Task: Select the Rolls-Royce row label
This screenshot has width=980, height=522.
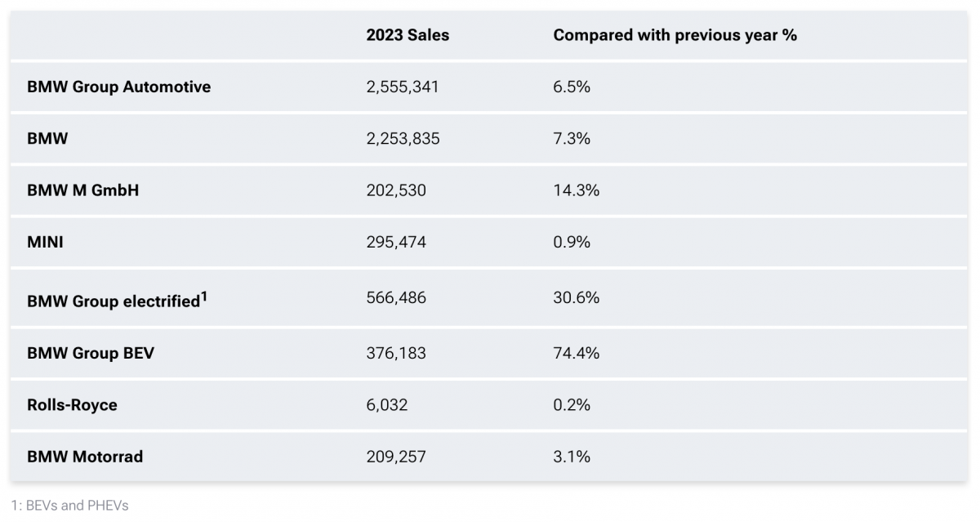Action: (x=72, y=404)
